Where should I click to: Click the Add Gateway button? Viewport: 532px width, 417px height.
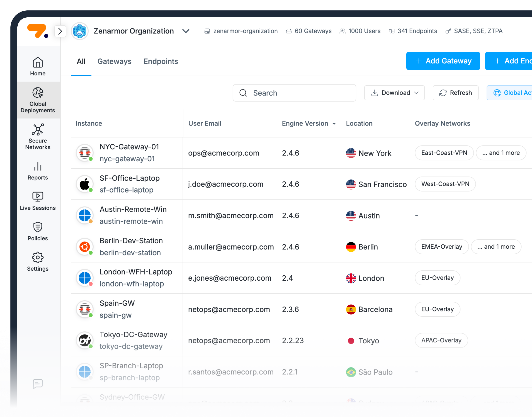[443, 61]
